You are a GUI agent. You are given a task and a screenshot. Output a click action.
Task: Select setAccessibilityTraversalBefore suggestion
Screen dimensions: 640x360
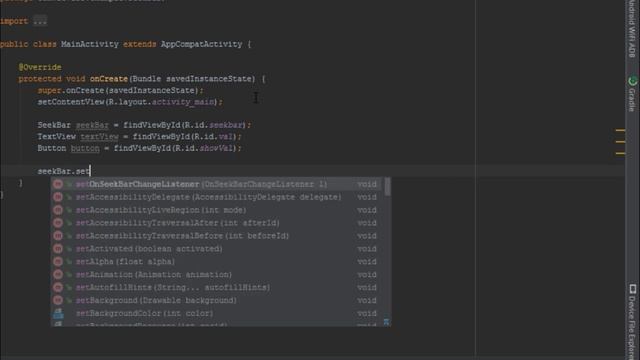(216, 236)
